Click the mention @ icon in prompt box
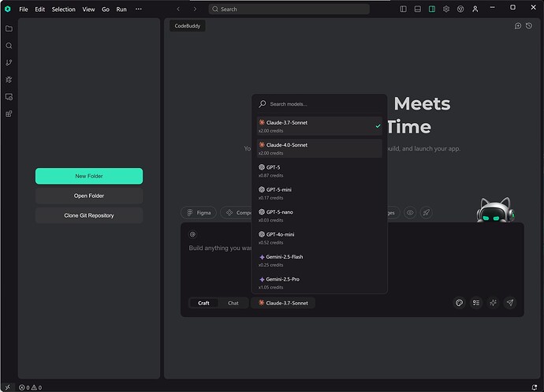This screenshot has height=392, width=544. coord(193,235)
